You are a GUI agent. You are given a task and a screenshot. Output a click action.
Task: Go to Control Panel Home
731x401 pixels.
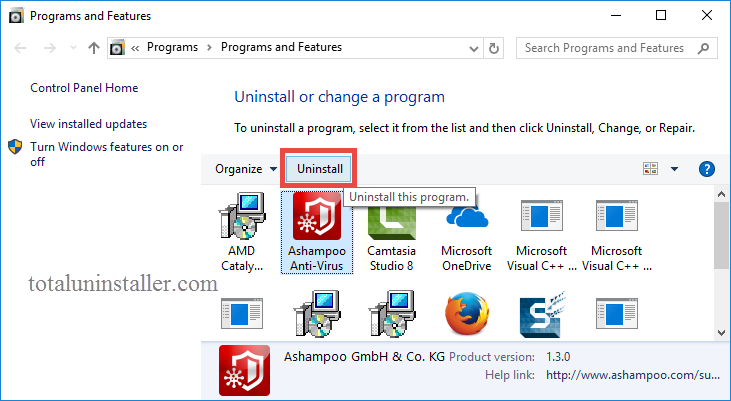(x=84, y=88)
